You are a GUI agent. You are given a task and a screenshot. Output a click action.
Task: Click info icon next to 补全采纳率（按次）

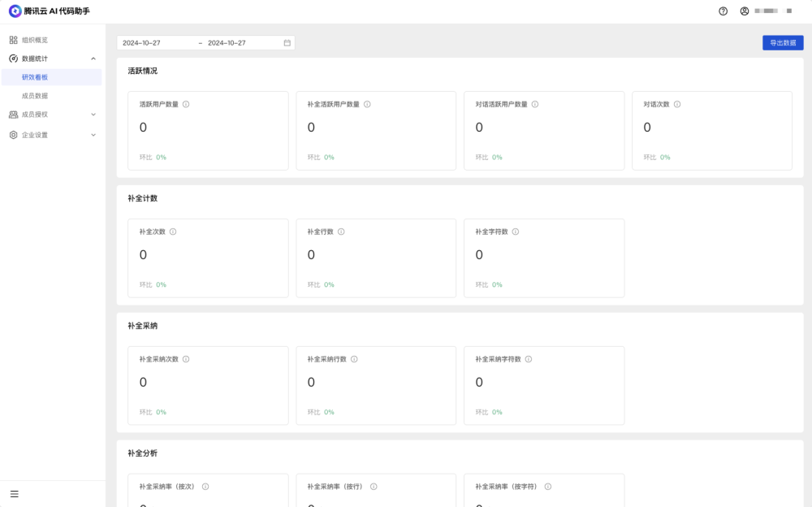[x=205, y=487]
